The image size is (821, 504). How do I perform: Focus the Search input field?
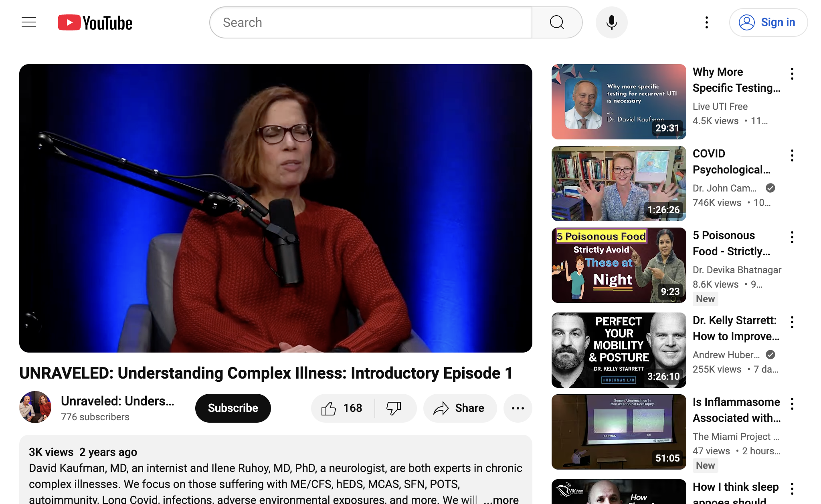click(x=371, y=22)
